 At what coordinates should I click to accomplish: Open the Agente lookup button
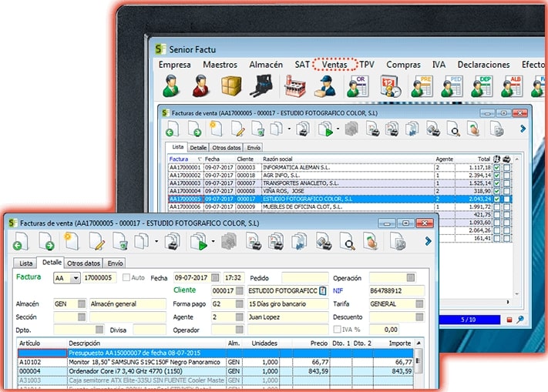click(240, 317)
